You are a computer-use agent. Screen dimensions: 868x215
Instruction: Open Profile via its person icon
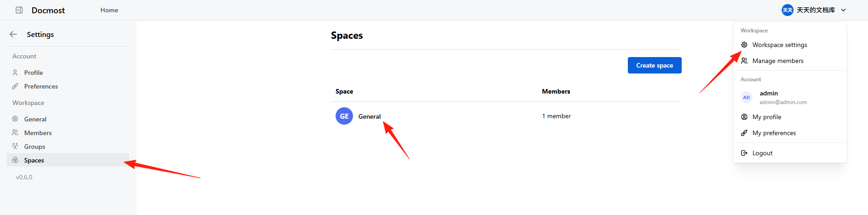15,73
